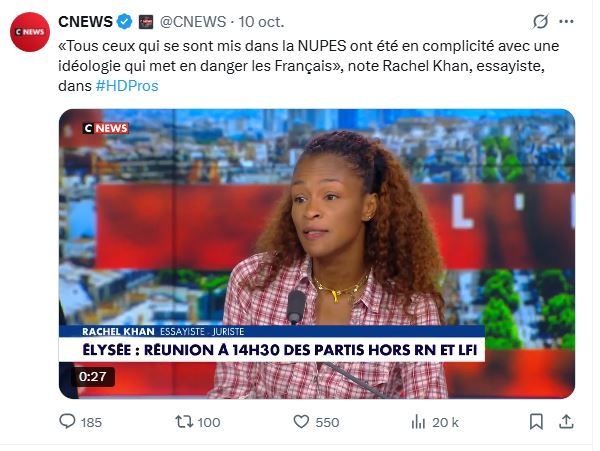The height and width of the screenshot is (451, 600).
Task: Click the tweet text about NUPES
Action: pos(308,66)
